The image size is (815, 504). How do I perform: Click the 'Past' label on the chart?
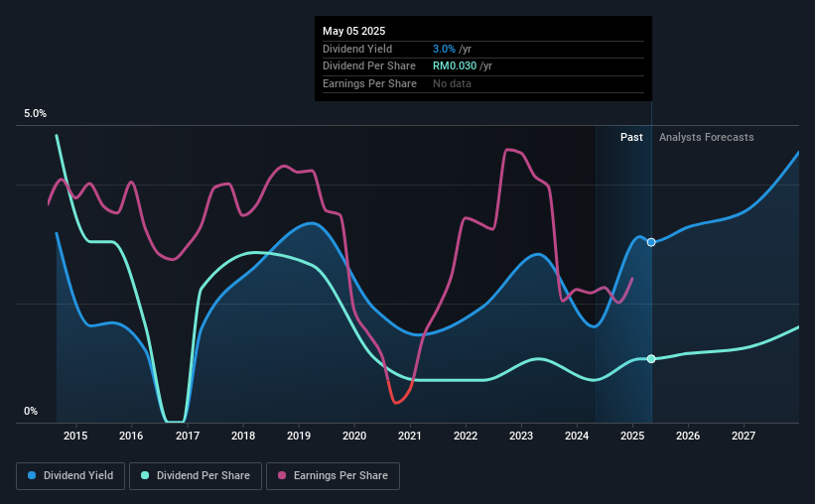click(631, 137)
